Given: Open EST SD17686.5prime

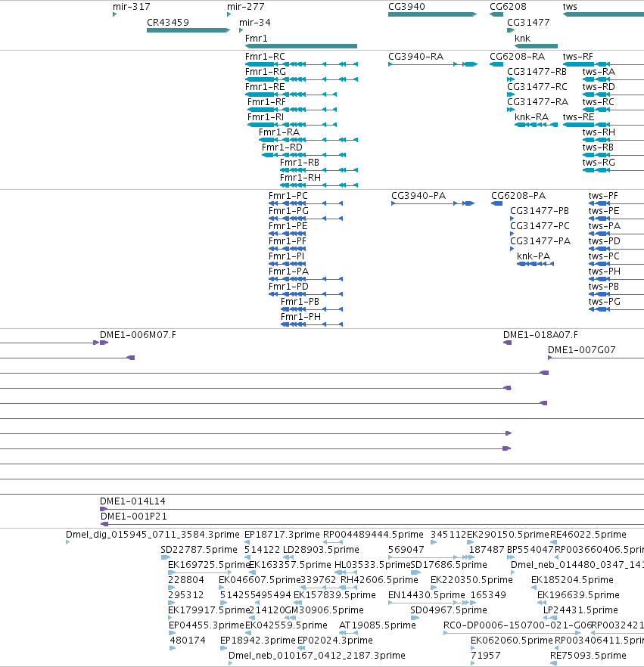Looking at the screenshot, I should coord(449,564).
